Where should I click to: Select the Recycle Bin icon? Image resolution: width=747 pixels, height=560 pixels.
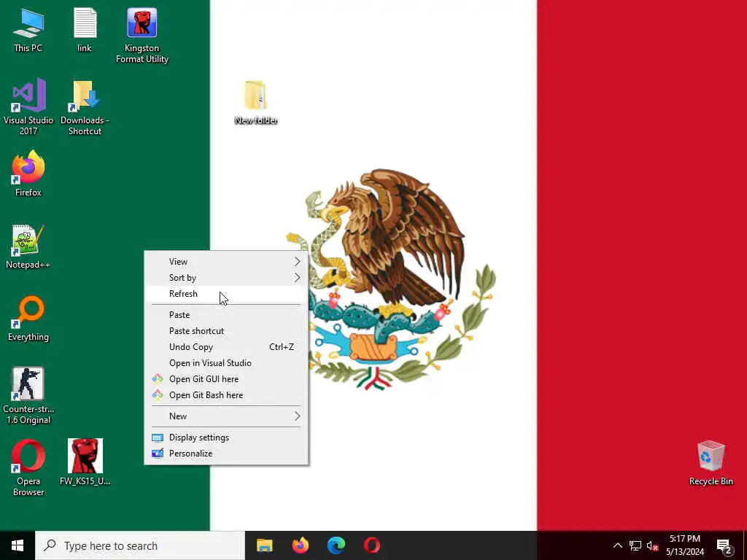(711, 463)
